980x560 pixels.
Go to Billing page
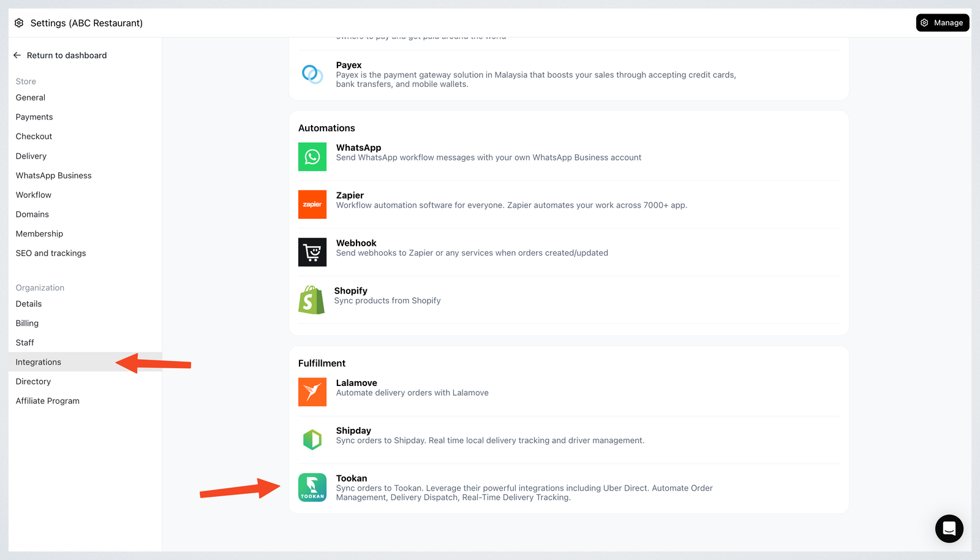pos(27,324)
